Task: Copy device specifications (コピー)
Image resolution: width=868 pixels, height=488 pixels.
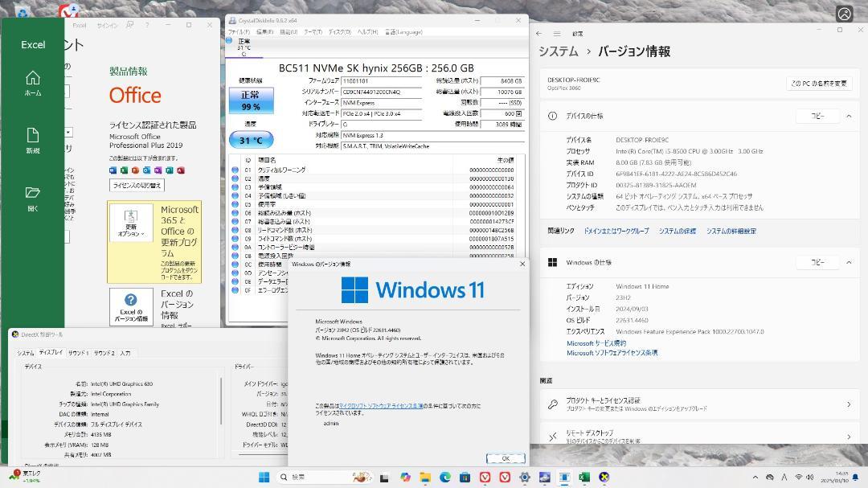Action: click(x=817, y=117)
